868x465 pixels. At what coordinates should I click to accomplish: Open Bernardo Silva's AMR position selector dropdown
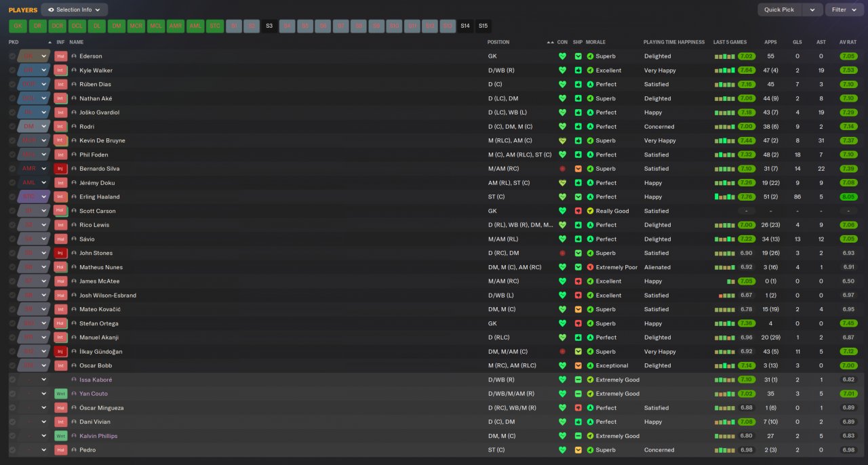44,169
